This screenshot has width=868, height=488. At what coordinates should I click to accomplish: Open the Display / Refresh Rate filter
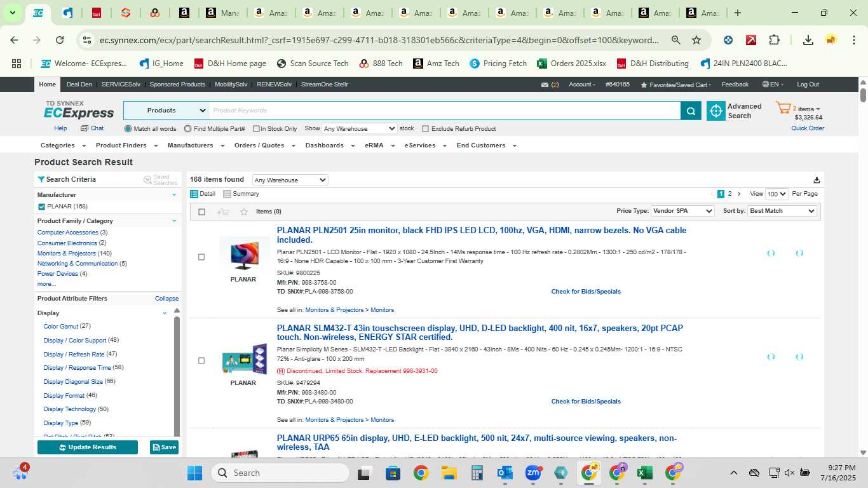(74, 355)
